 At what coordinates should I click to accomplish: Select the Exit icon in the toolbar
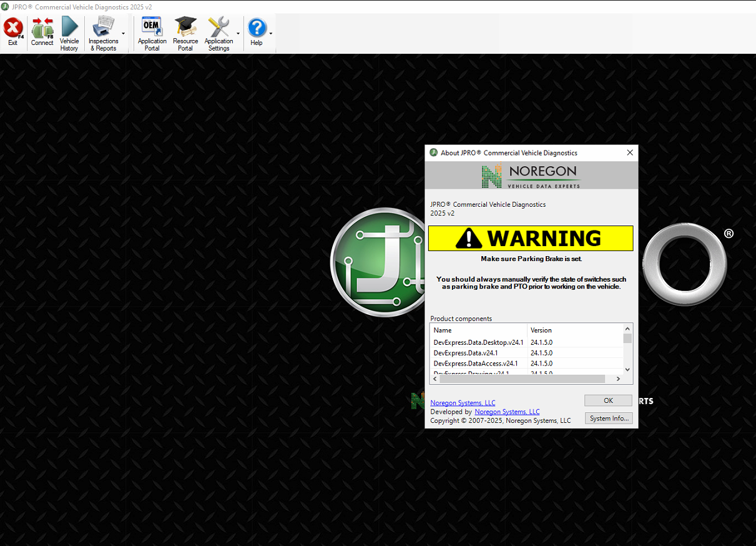[x=13, y=28]
